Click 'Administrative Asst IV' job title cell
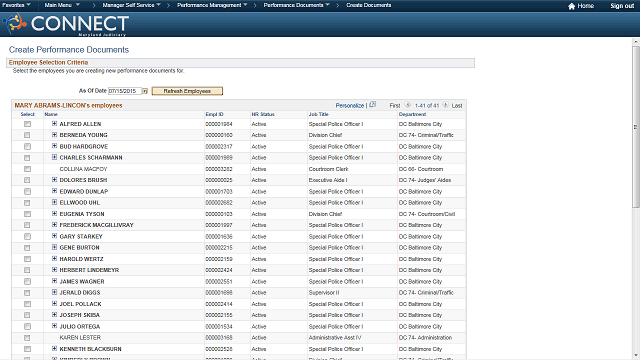The image size is (640, 360). point(335,338)
